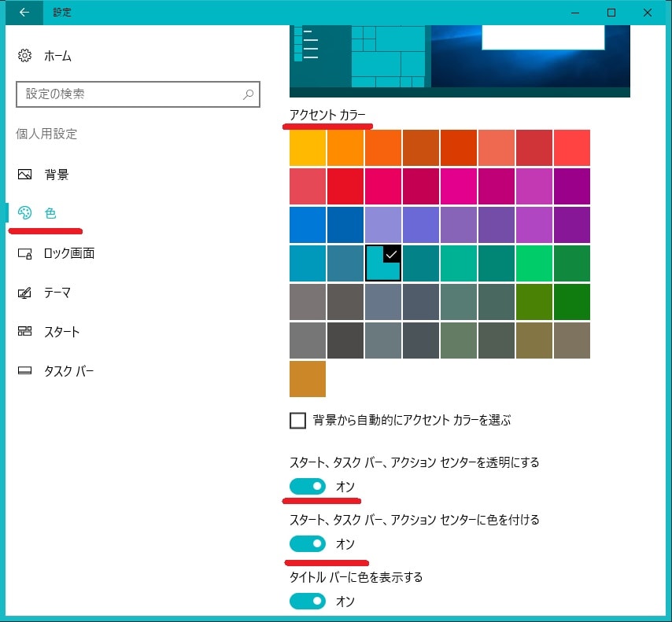
Task: Click the タスク バー taskbar icon
Action: (x=25, y=370)
